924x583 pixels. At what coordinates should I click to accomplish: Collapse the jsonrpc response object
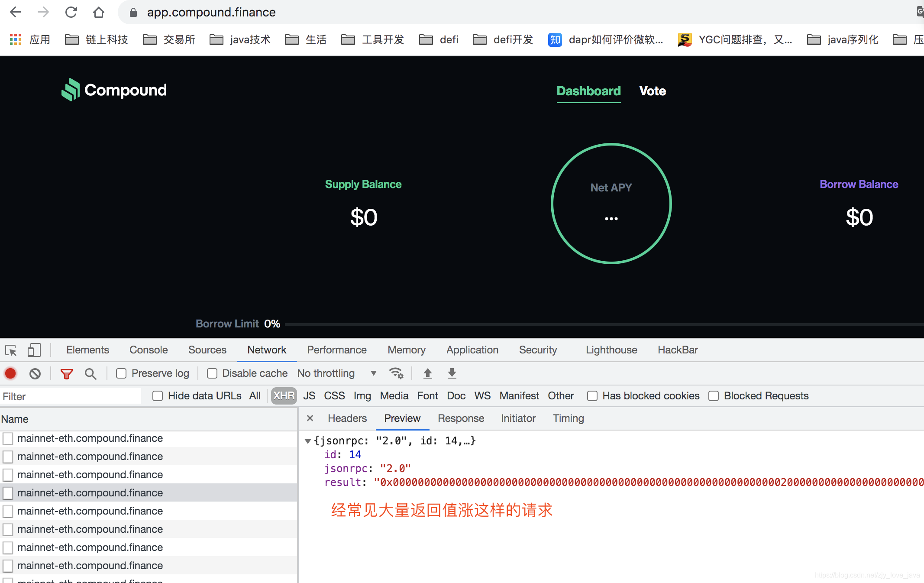click(x=308, y=440)
